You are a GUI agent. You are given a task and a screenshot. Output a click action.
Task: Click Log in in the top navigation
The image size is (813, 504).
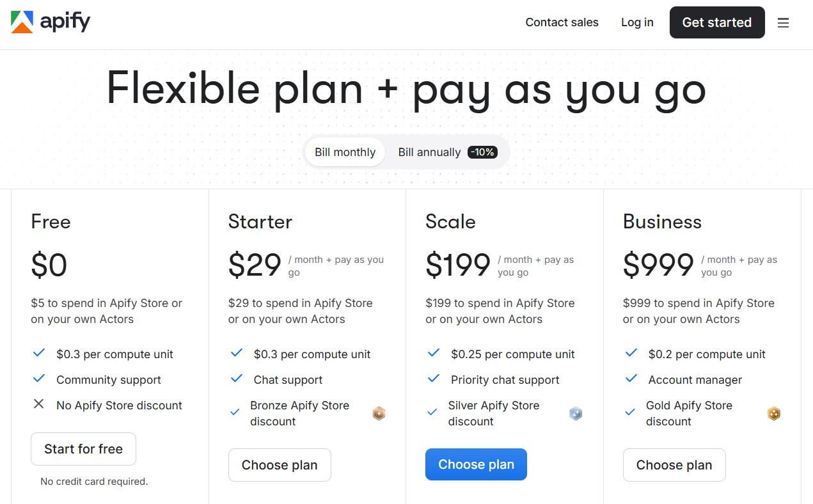pos(636,22)
